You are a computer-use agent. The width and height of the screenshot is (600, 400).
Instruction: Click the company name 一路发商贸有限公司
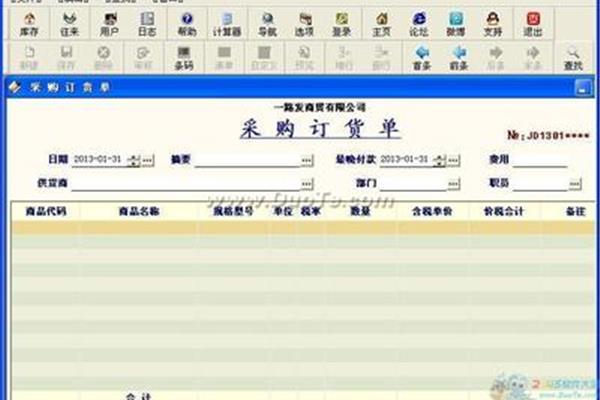[x=320, y=107]
